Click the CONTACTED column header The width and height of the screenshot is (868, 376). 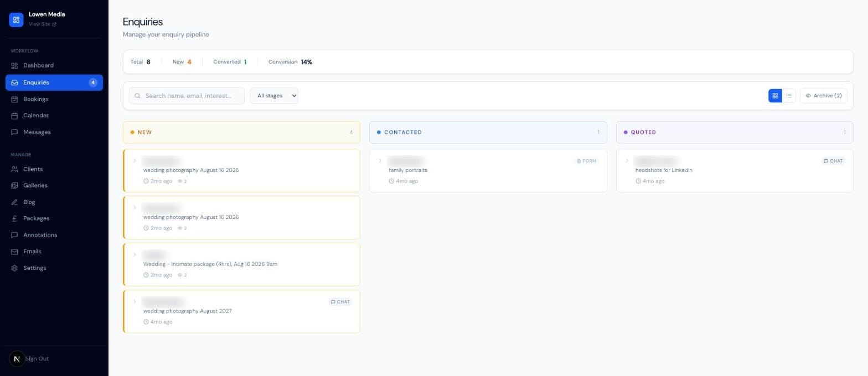tap(488, 132)
